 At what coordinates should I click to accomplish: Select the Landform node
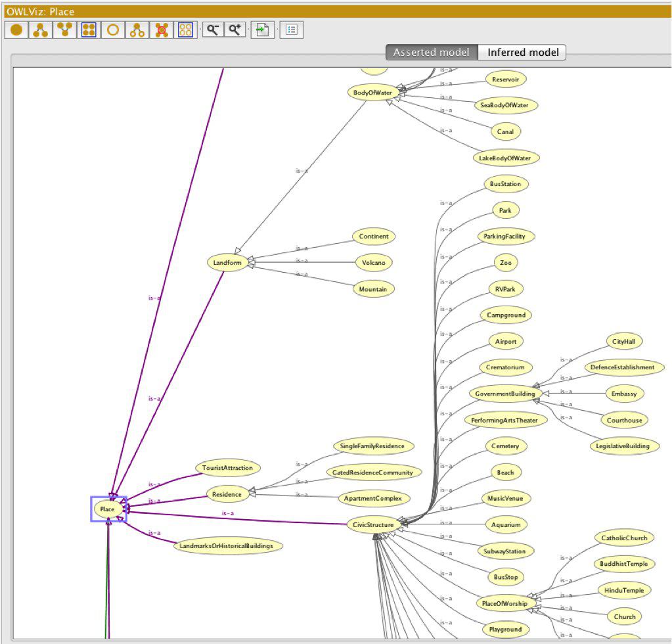point(227,262)
